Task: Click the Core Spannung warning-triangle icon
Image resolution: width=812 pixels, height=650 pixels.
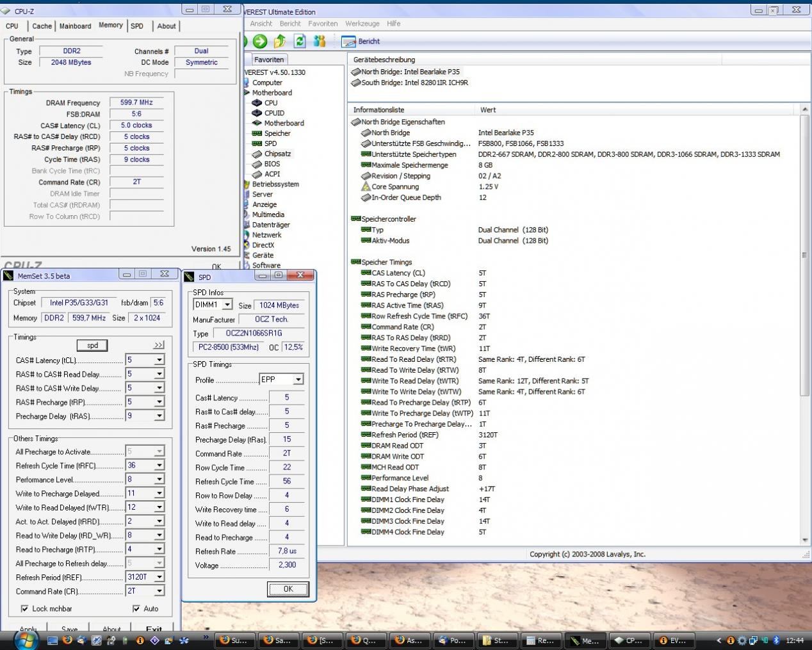Action: (x=366, y=187)
